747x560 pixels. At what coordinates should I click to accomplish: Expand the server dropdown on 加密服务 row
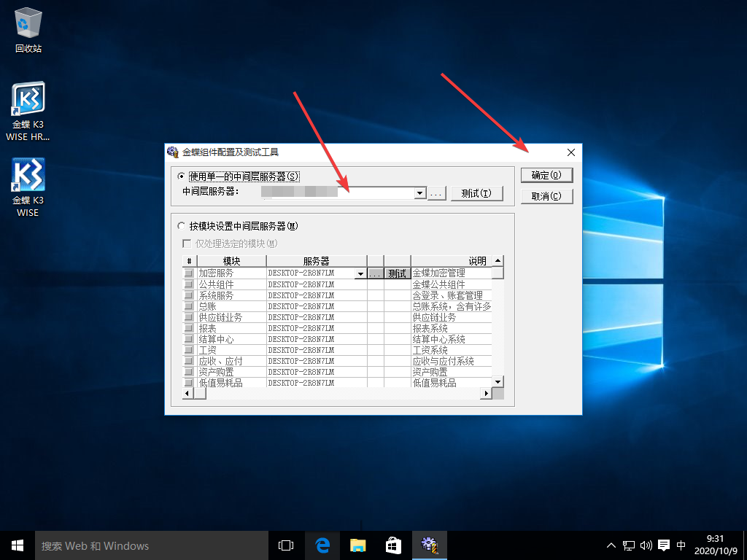pos(360,273)
